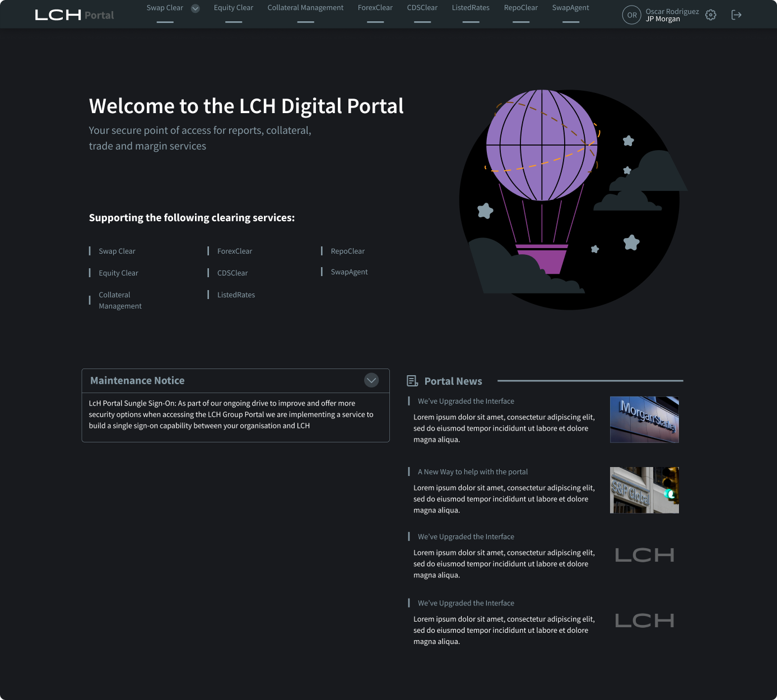
Task: Click the Oscar Rodriguez user name
Action: 672,11
